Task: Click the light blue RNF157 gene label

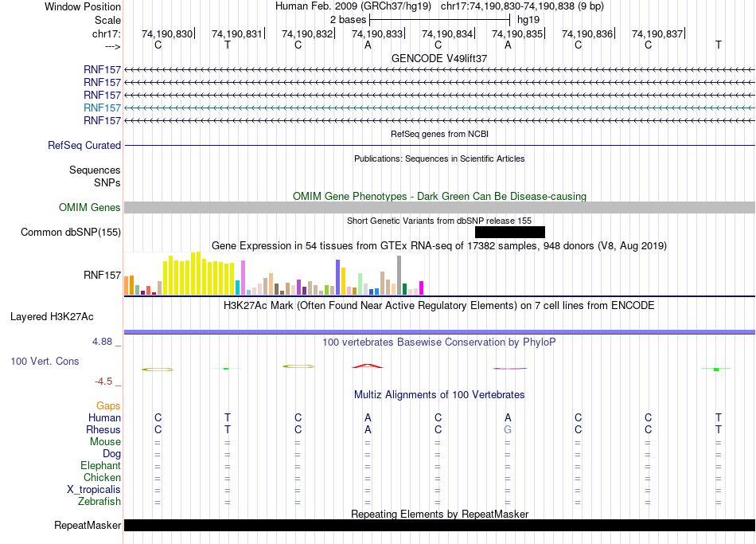Action: point(102,108)
